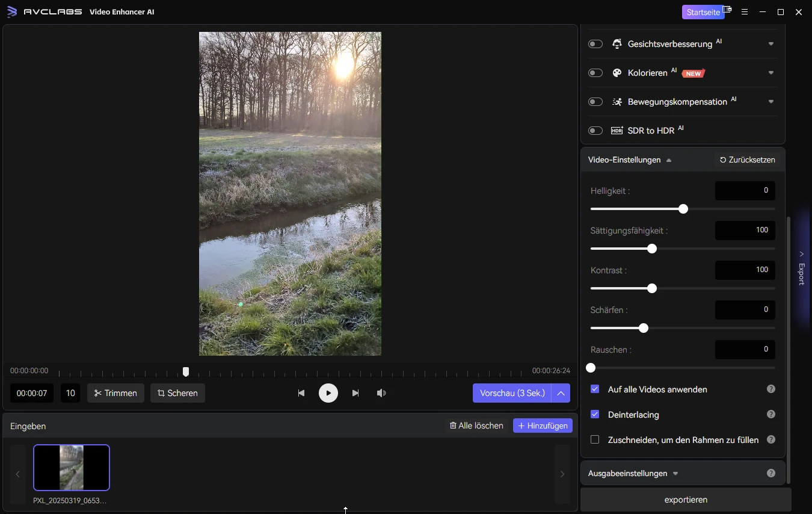Show help for Auf alle Videos anwenden
812x514 pixels.
[770, 389]
